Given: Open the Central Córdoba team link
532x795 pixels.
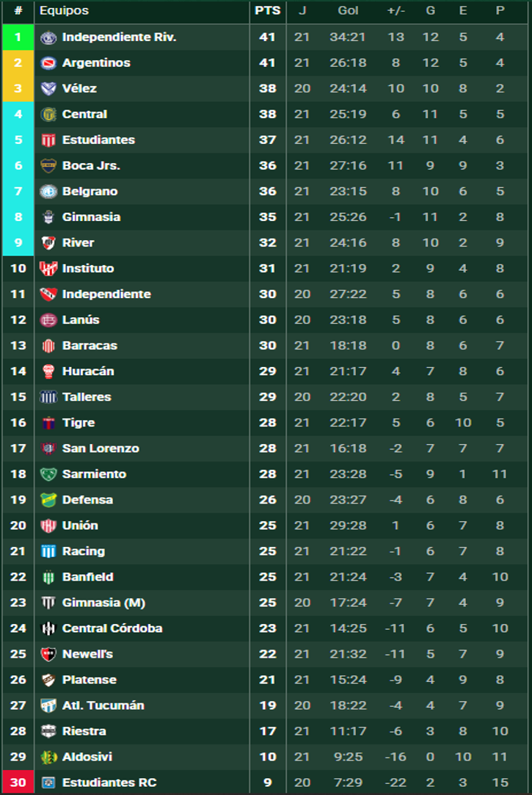Looking at the screenshot, I should 112,628.
